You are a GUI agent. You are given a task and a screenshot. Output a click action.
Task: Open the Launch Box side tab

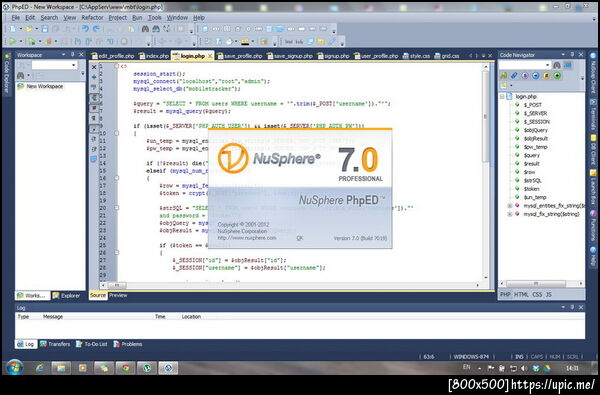coord(593,188)
